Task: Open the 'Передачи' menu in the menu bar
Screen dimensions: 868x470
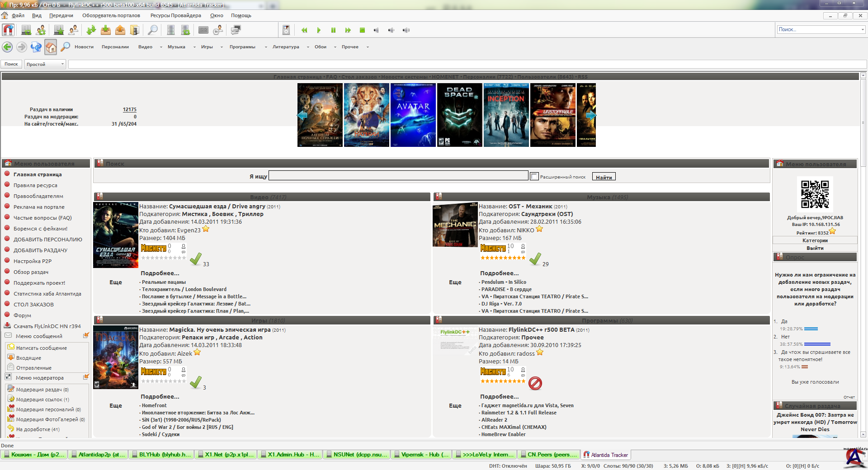Action: [x=61, y=15]
